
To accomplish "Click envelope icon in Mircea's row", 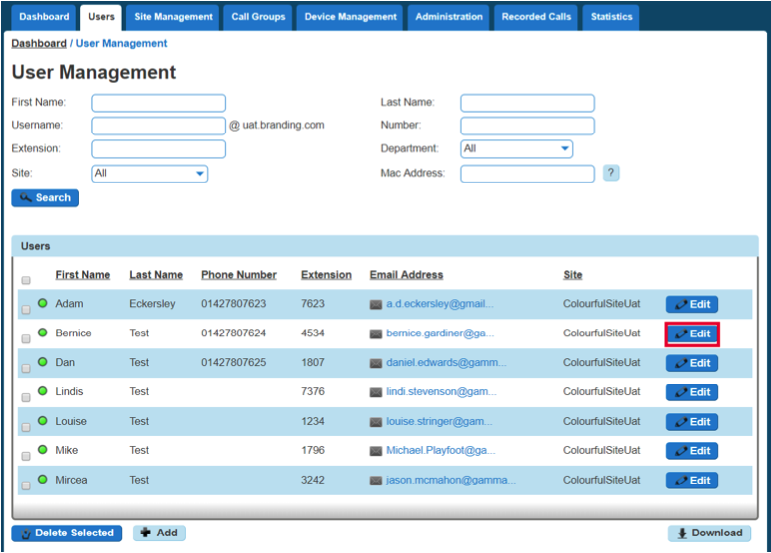I will pos(376,481).
